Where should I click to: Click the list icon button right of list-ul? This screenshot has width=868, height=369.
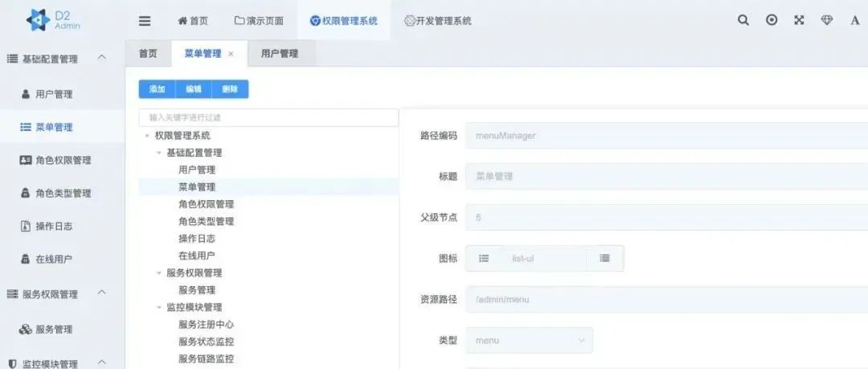pos(605,258)
